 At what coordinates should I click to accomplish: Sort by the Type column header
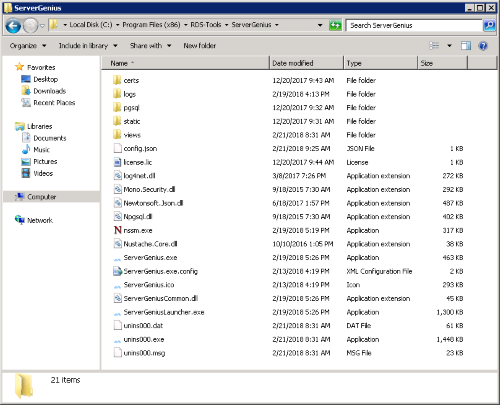(380, 63)
